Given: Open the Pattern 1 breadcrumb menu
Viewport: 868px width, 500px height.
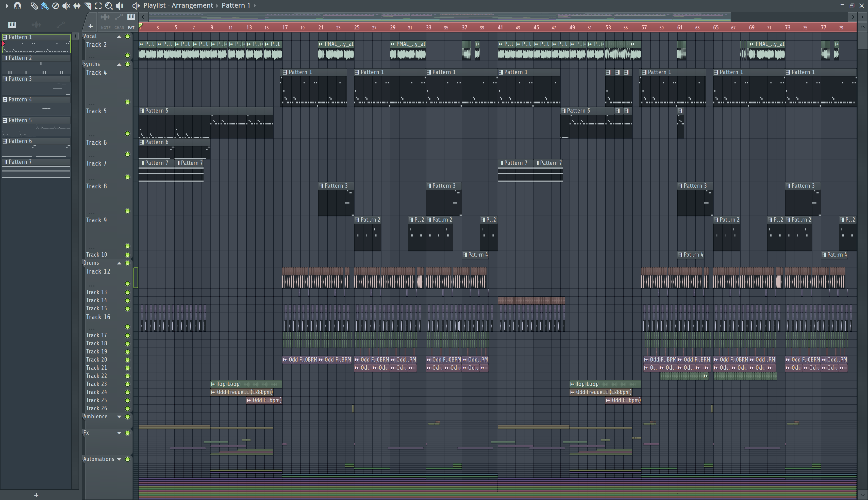Looking at the screenshot, I should point(236,6).
